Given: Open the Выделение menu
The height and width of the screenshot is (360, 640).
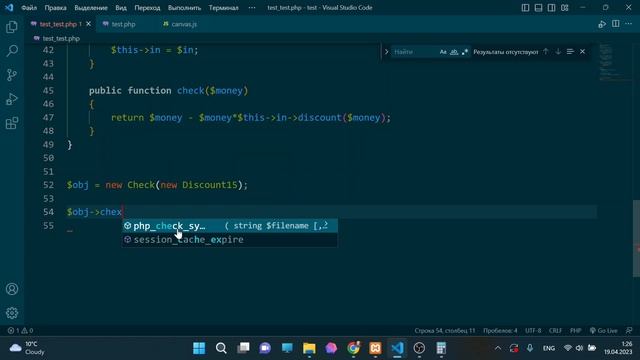Looking at the screenshot, I should click(91, 7).
